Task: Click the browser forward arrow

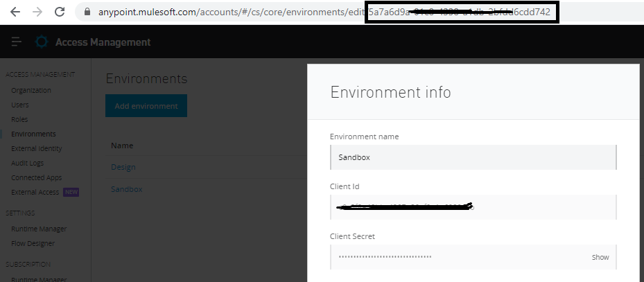Action: (37, 12)
